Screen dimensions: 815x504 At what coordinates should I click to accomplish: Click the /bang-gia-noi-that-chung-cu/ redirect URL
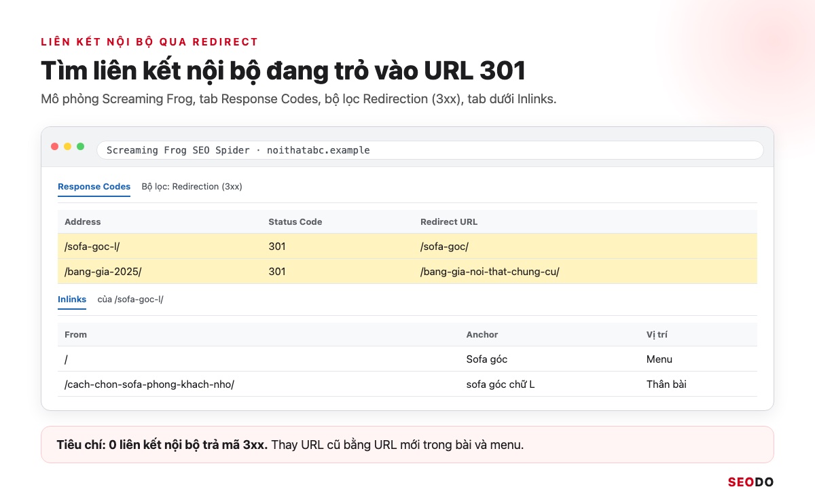(490, 272)
